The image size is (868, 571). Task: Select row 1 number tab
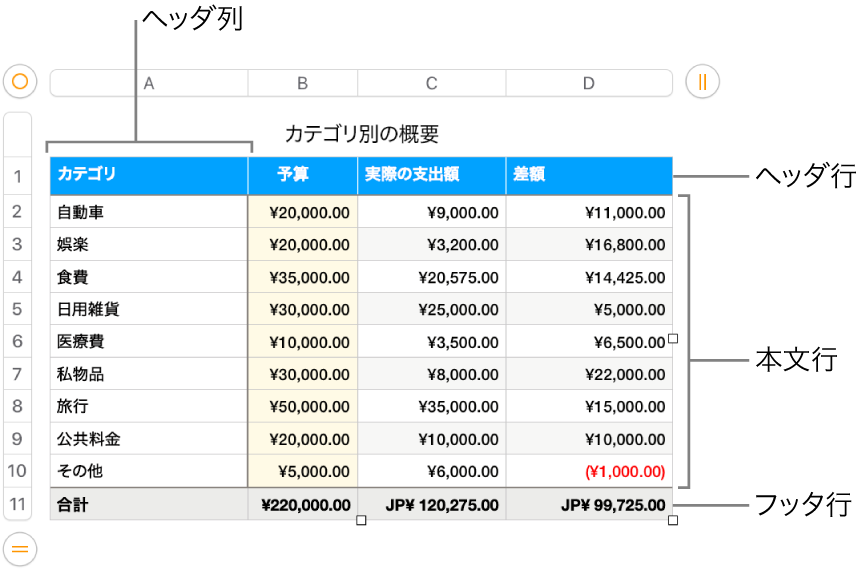(18, 178)
